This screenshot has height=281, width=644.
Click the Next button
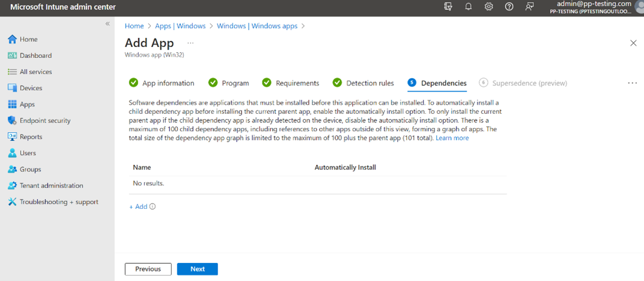pos(197,269)
